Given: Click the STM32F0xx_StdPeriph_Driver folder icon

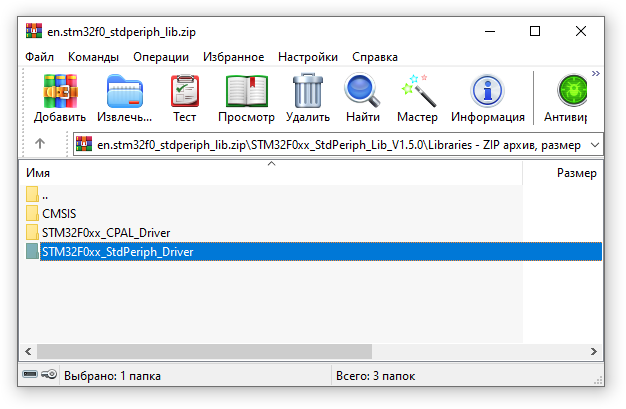Looking at the screenshot, I should [x=32, y=251].
